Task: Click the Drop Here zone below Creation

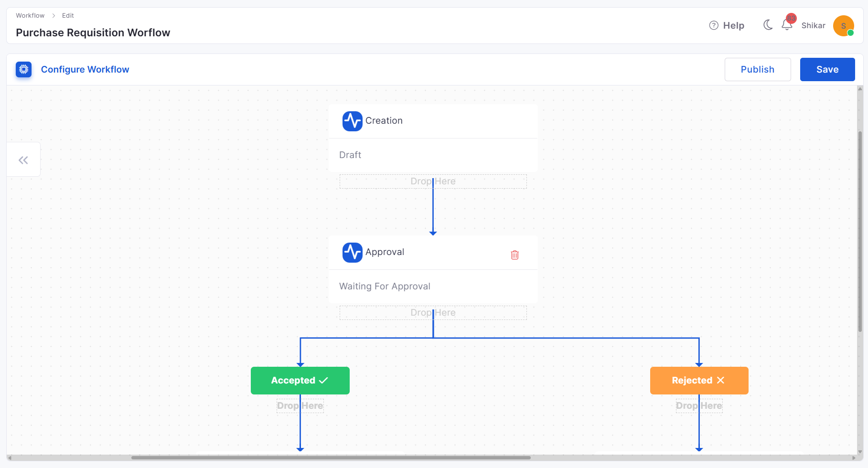Action: tap(433, 181)
